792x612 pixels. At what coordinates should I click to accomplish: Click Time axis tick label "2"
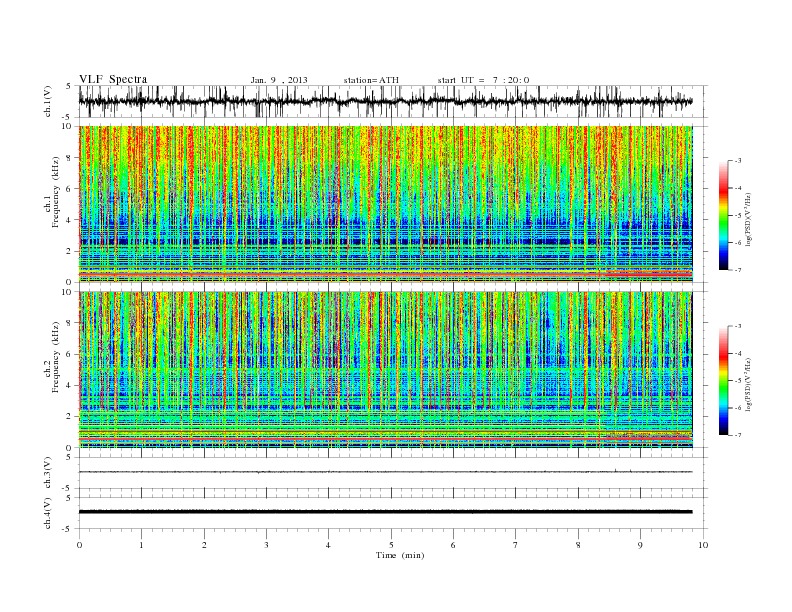click(204, 545)
